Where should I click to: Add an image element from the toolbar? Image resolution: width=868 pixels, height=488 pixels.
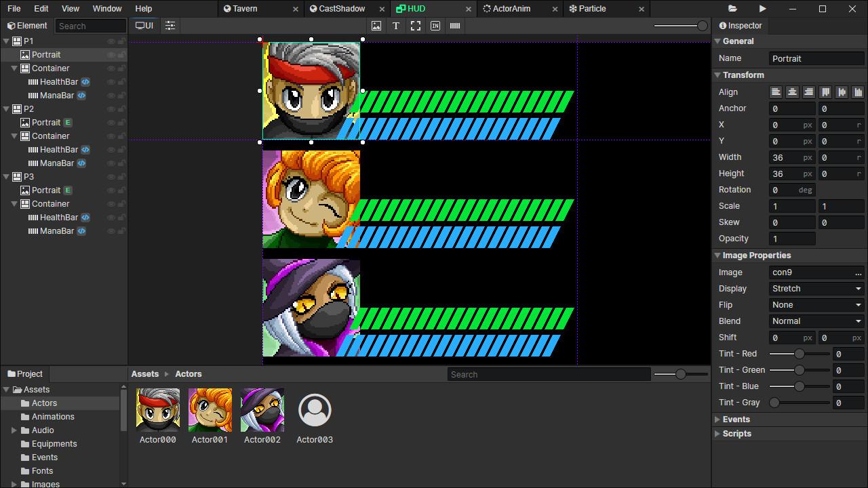click(376, 26)
